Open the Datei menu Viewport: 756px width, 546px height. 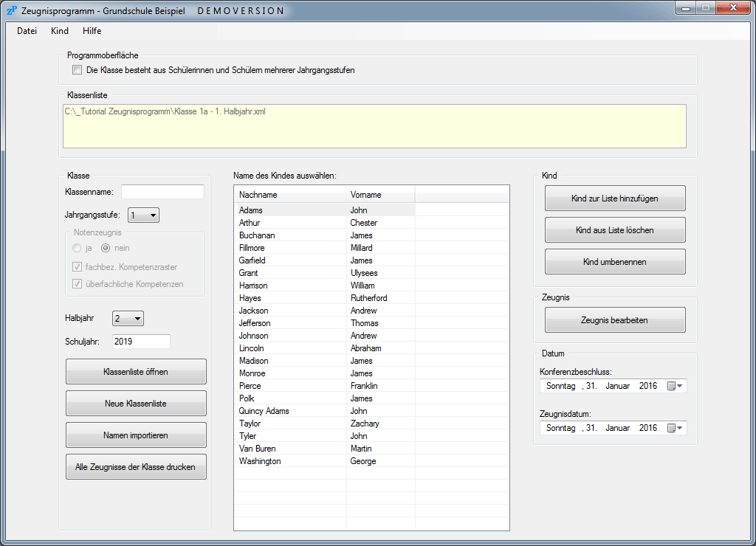27,31
